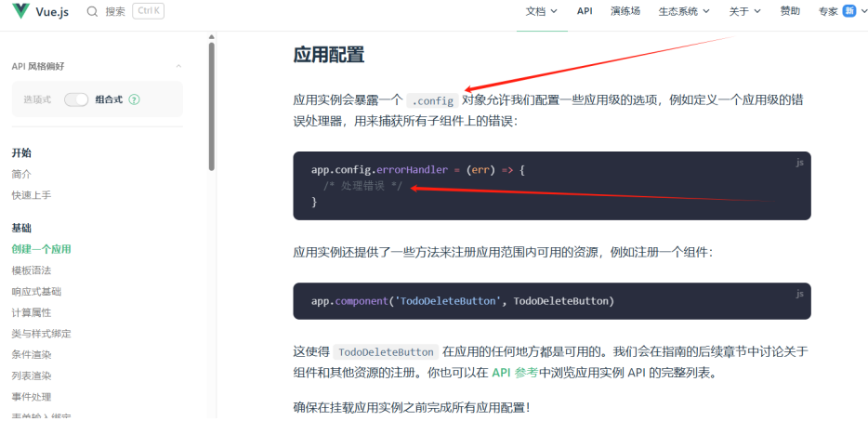Click the 基础 sidebar section title
This screenshot has height=448, width=868.
click(21, 228)
